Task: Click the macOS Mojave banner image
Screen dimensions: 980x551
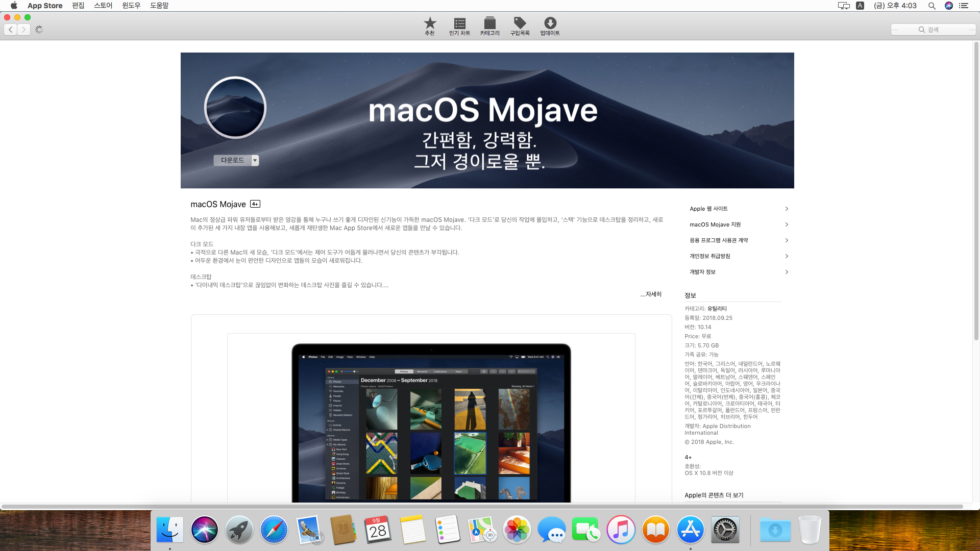Action: click(x=487, y=120)
